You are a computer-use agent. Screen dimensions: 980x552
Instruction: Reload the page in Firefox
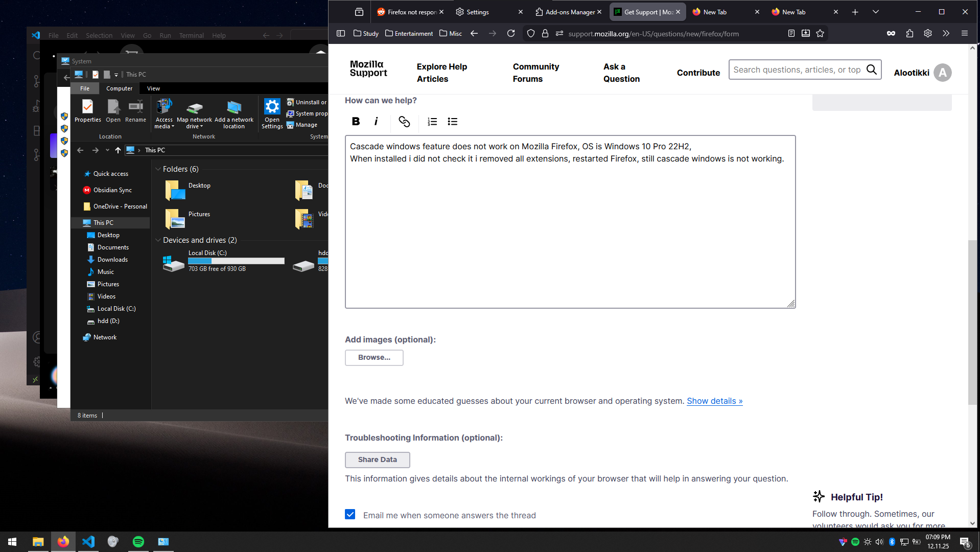coord(510,34)
